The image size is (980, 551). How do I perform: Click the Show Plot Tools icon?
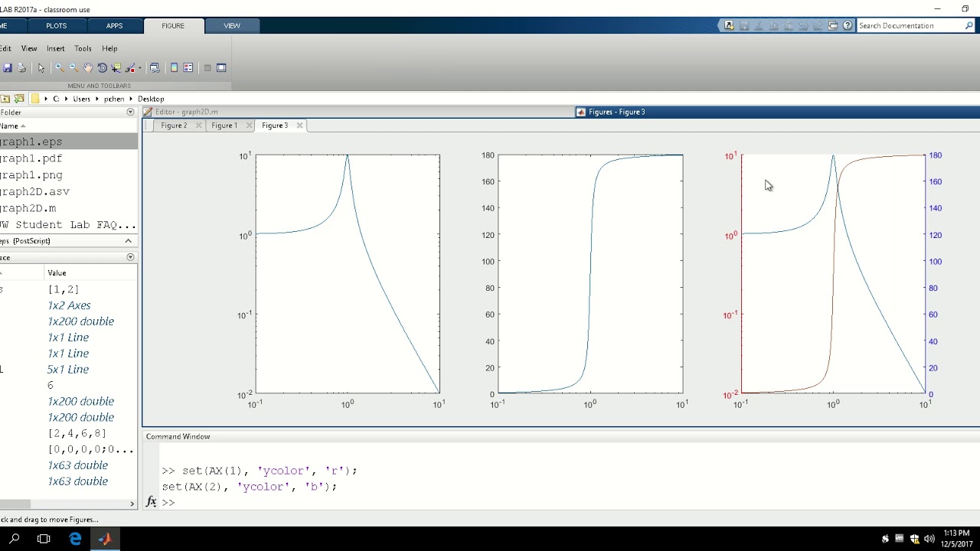[x=221, y=68]
